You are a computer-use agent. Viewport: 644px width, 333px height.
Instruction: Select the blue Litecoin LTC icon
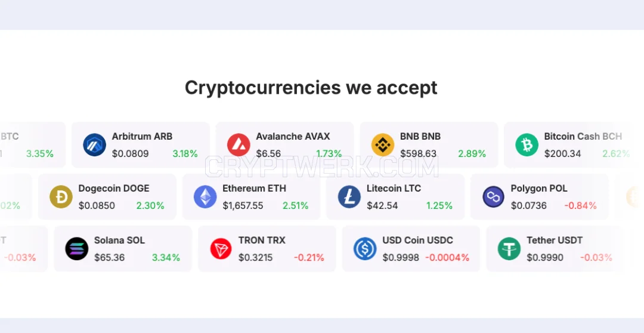click(349, 196)
